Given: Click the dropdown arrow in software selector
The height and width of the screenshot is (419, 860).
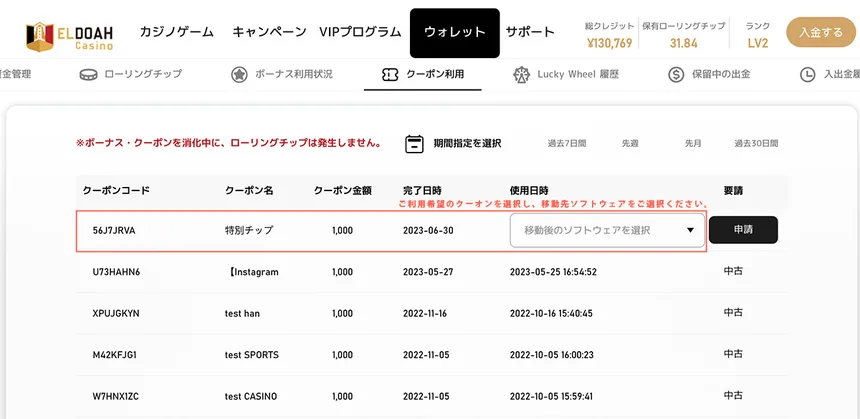Looking at the screenshot, I should pos(691,230).
